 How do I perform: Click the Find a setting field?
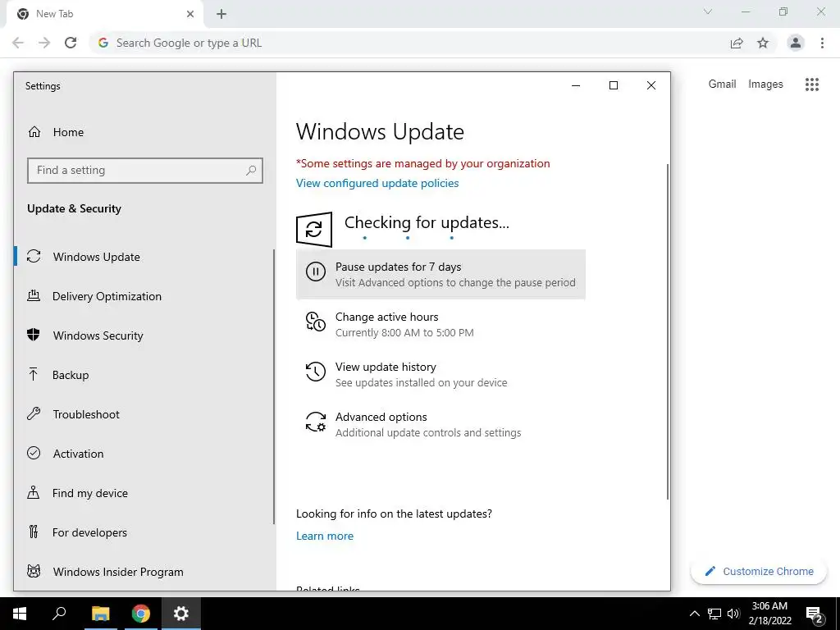click(x=144, y=171)
